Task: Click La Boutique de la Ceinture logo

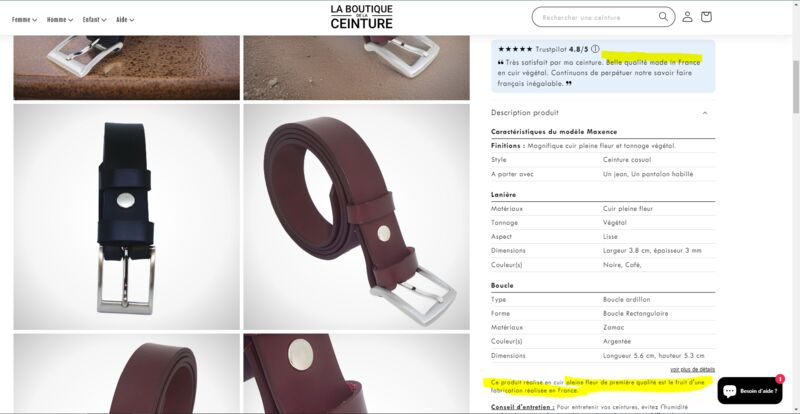Action: coord(362,17)
